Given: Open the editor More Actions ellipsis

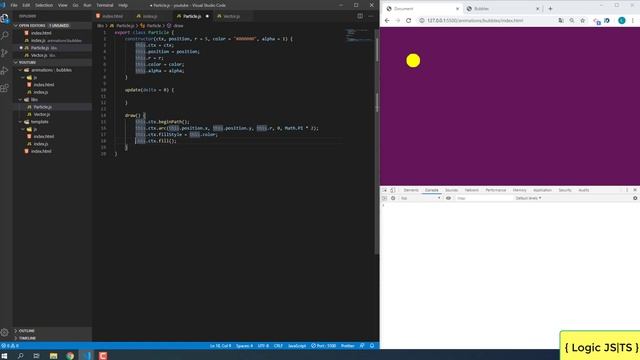Looking at the screenshot, I should click(x=371, y=16).
